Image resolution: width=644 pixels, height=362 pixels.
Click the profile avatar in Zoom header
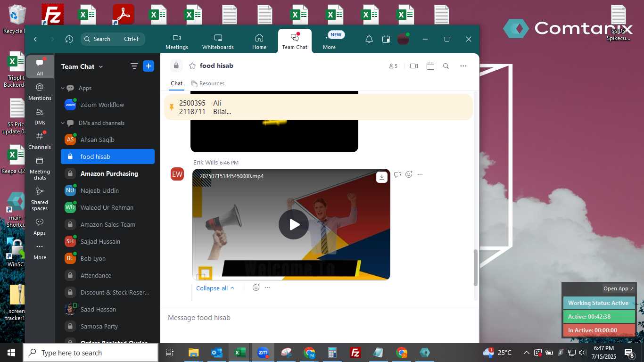click(403, 39)
